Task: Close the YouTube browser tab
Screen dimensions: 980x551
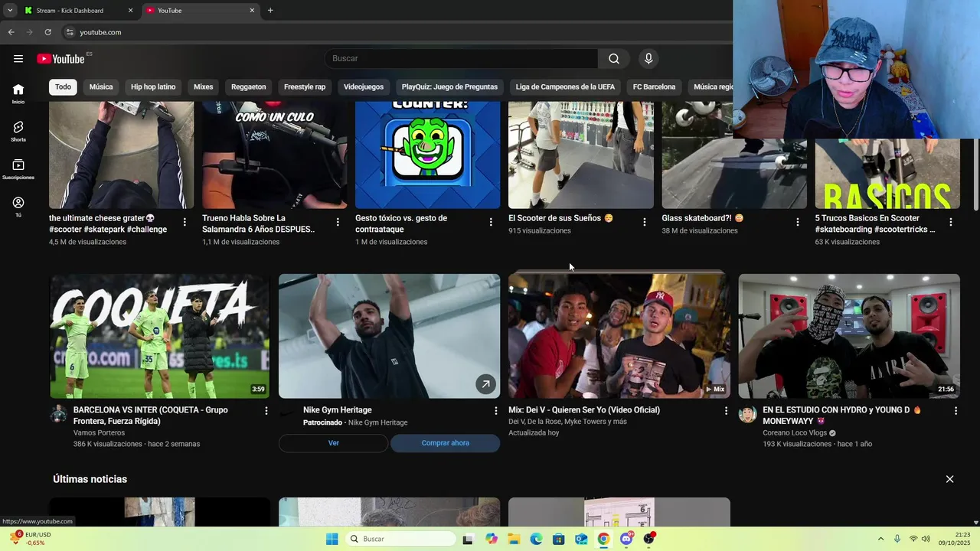Action: [x=252, y=11]
